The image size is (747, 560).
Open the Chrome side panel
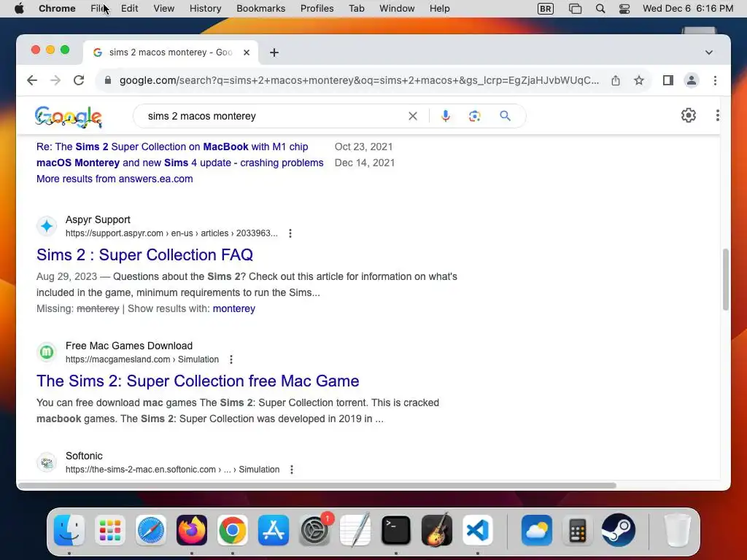668,80
